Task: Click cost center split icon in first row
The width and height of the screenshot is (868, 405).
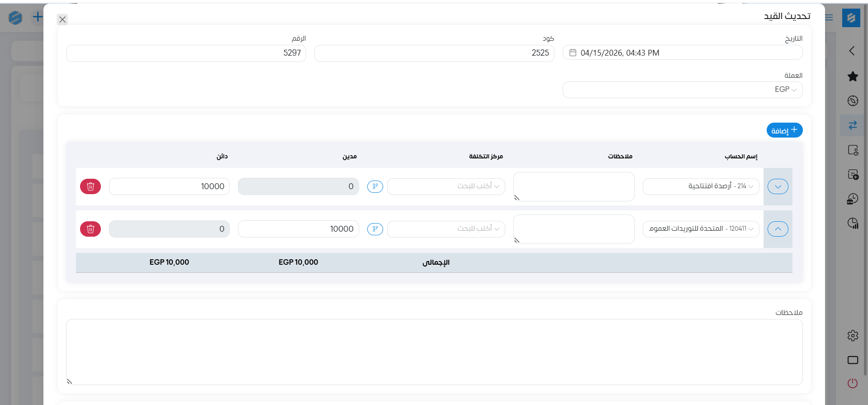Action: [x=375, y=186]
